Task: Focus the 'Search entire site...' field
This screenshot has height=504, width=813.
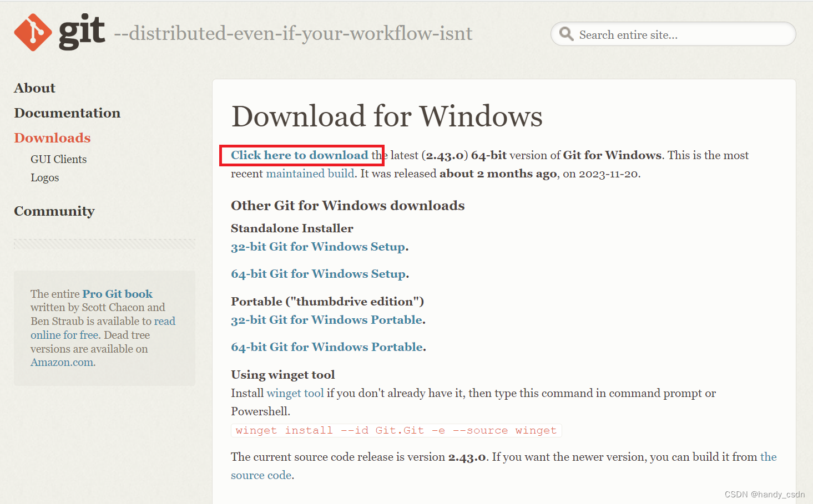Action: (673, 34)
